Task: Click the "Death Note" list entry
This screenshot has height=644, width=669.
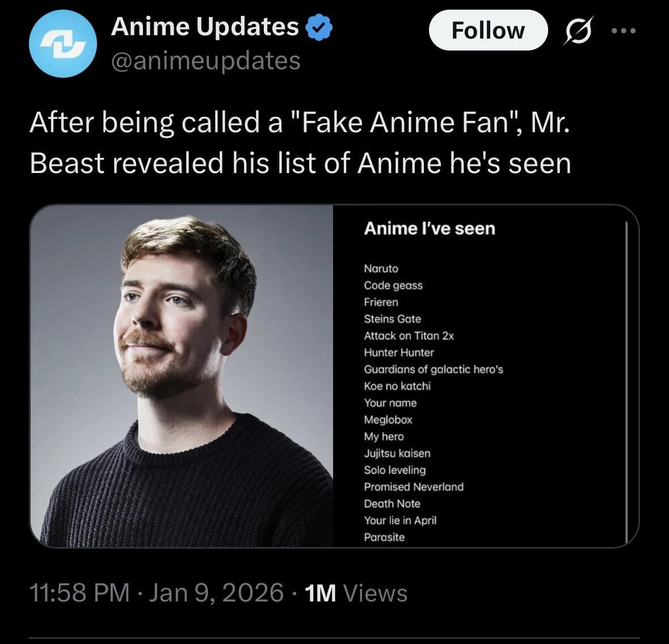Action: point(392,504)
